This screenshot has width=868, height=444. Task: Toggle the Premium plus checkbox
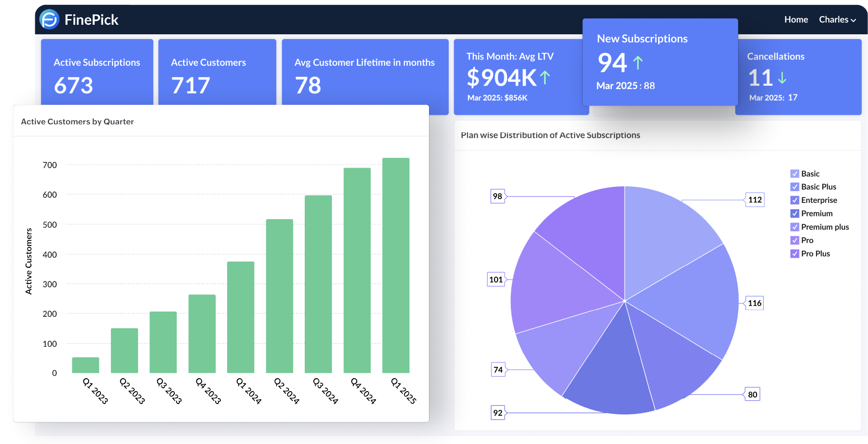click(x=794, y=227)
